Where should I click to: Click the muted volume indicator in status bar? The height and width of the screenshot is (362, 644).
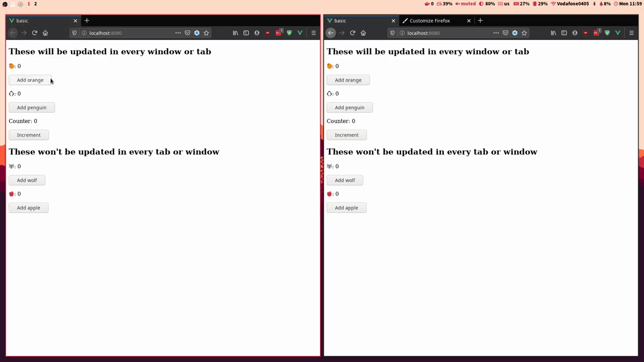pos(465,4)
